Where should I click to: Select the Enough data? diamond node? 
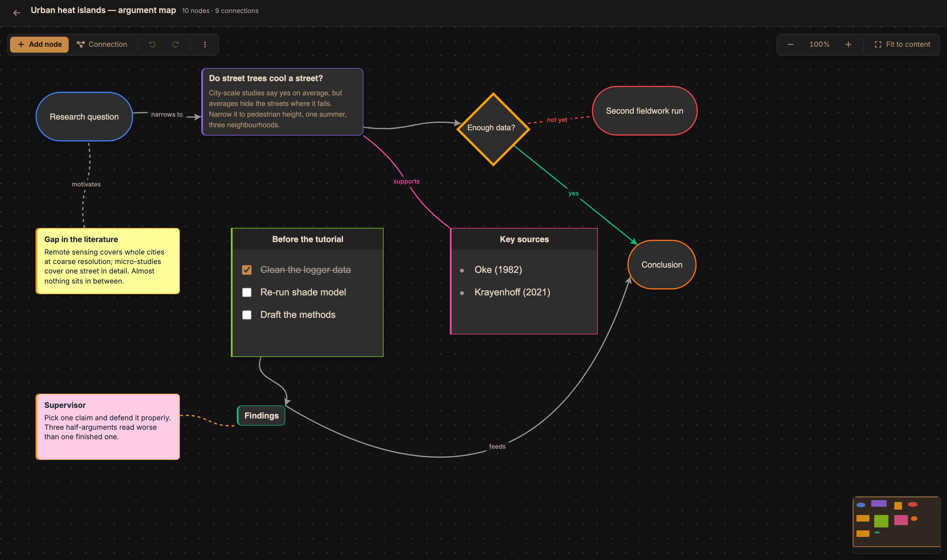click(493, 129)
